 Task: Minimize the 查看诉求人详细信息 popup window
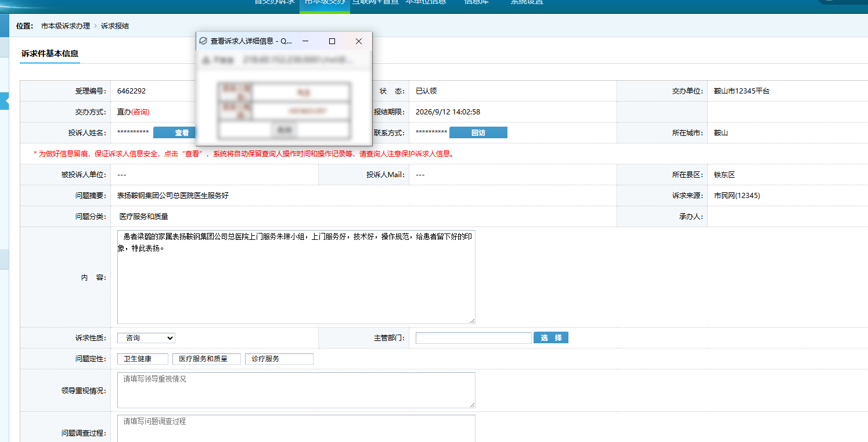coord(305,41)
